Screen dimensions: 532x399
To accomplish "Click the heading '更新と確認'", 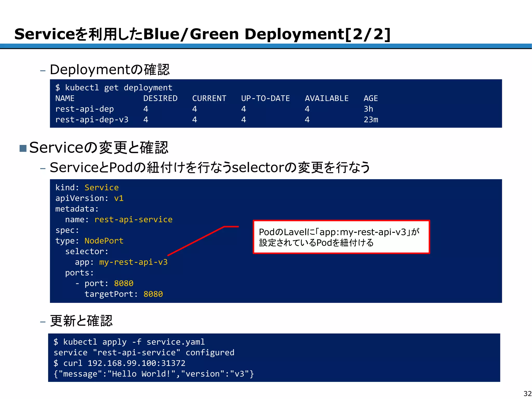I will [81, 321].
